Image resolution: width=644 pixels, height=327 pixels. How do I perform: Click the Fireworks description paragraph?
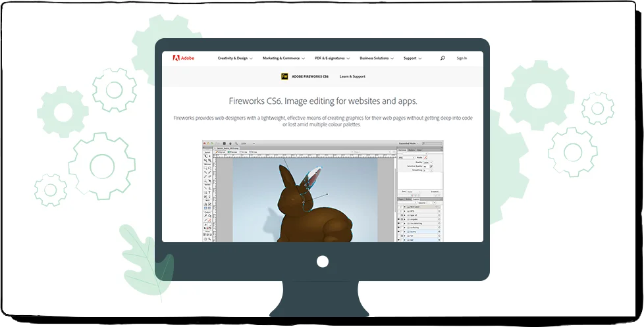tap(323, 121)
